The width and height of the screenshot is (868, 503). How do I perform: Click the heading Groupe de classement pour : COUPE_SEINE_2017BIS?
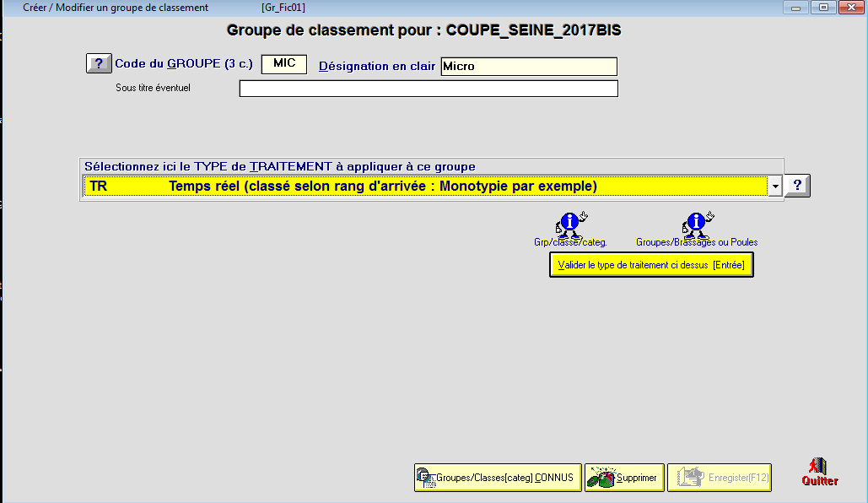pos(424,30)
